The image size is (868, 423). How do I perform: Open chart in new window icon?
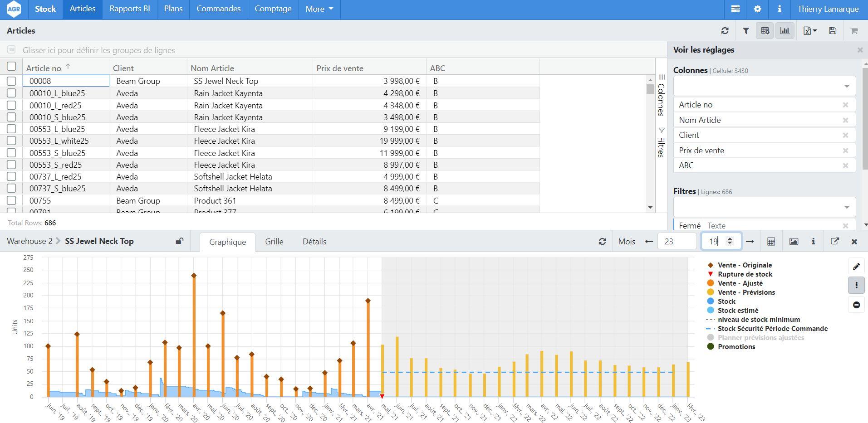834,242
